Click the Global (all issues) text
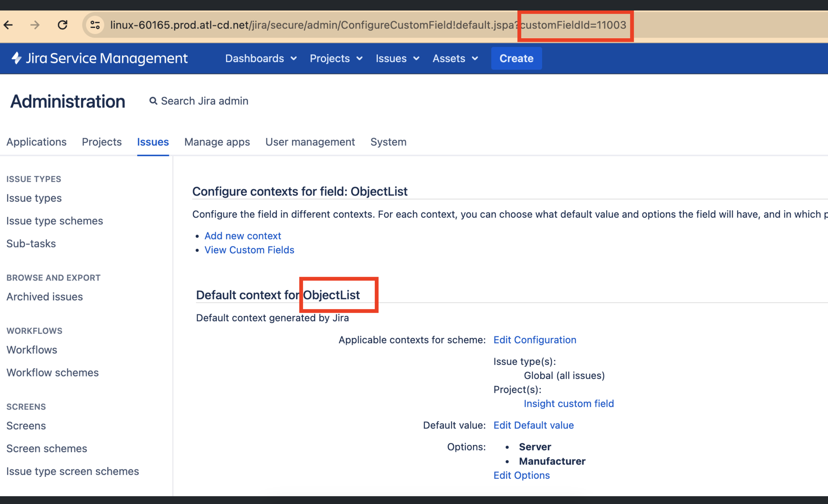828x504 pixels. pos(564,375)
